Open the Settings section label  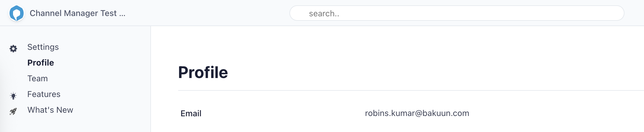43,47
